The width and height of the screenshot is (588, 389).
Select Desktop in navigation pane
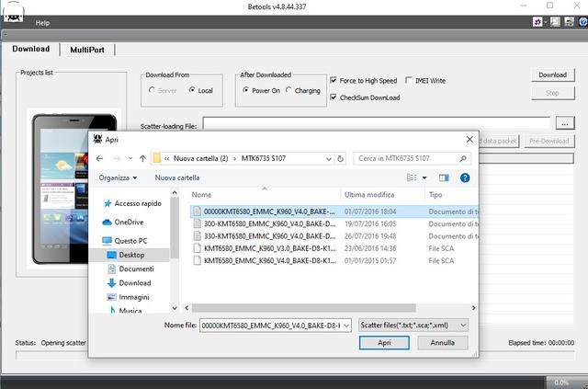click(131, 255)
